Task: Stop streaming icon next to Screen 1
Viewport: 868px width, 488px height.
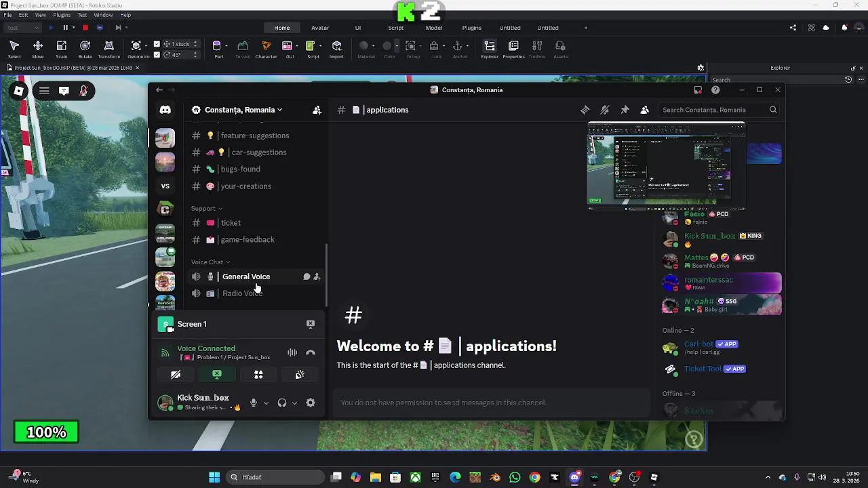Action: pyautogui.click(x=310, y=324)
